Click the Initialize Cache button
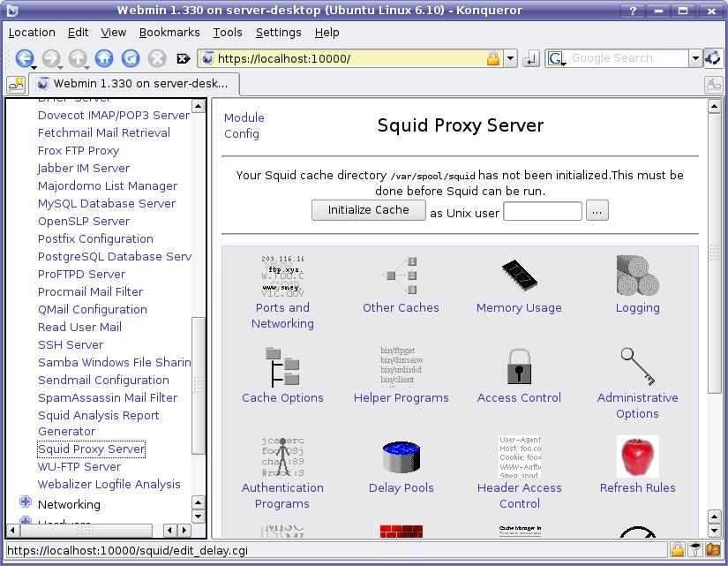Image resolution: width=728 pixels, height=566 pixels. point(369,210)
